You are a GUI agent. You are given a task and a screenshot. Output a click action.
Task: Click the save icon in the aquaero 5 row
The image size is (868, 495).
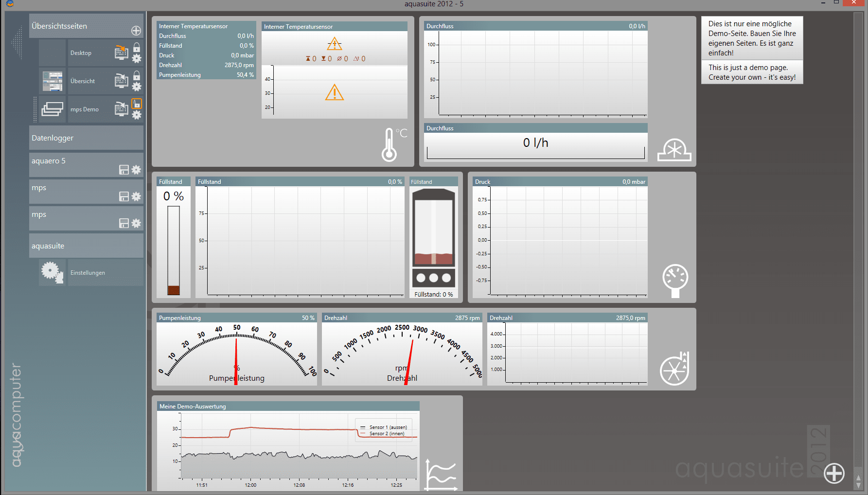coord(124,170)
